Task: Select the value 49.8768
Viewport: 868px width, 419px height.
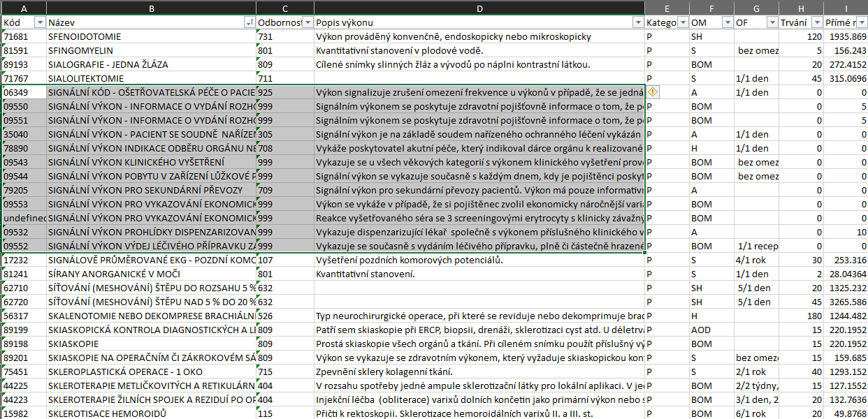Action: pos(846,413)
